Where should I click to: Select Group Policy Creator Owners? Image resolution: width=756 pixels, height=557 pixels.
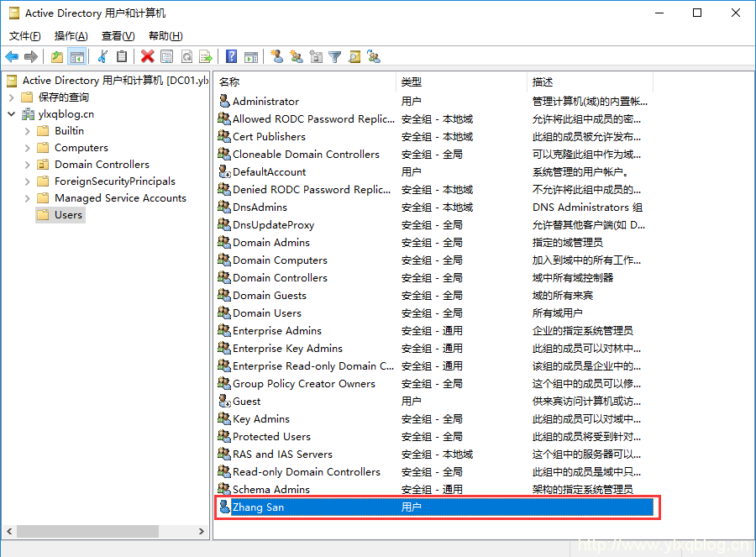pyautogui.click(x=304, y=384)
